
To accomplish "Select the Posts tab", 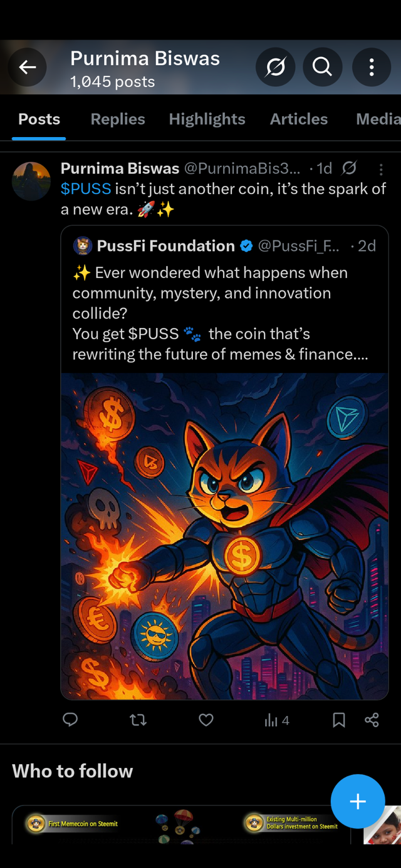I will (39, 119).
